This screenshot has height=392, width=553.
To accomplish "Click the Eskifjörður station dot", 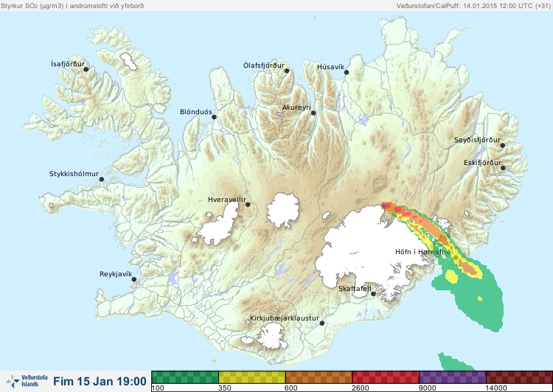I will coord(503,168).
